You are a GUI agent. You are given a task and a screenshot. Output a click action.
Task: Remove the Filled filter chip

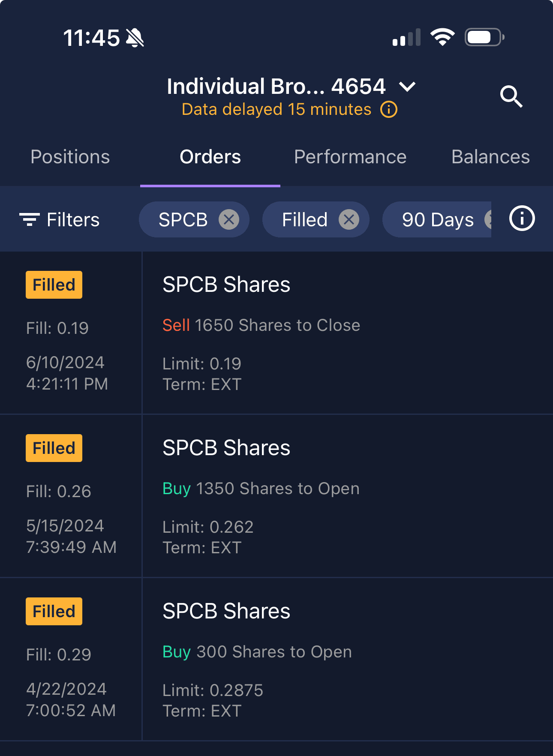tap(349, 220)
